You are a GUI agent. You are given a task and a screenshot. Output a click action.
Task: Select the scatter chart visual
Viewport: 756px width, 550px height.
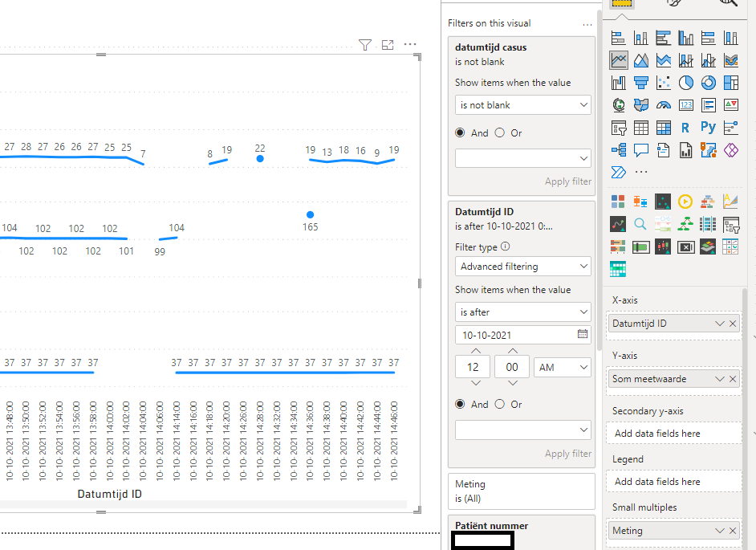(664, 83)
